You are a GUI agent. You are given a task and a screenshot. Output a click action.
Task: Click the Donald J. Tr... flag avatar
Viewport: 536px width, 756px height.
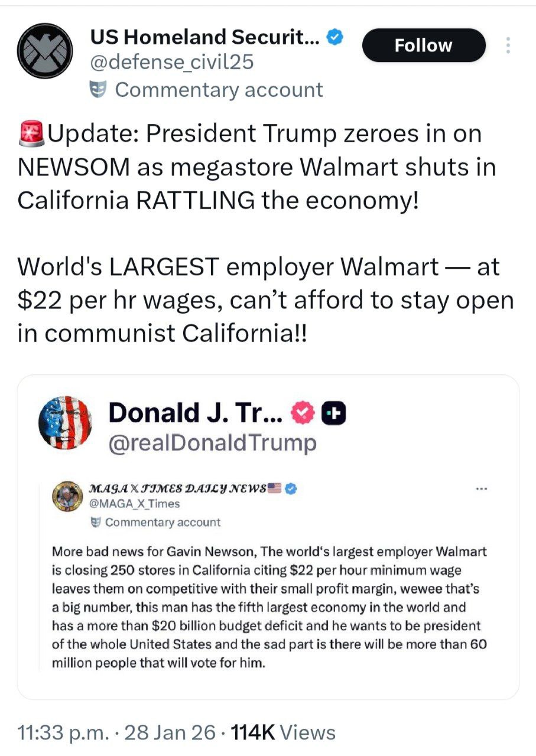(66, 423)
